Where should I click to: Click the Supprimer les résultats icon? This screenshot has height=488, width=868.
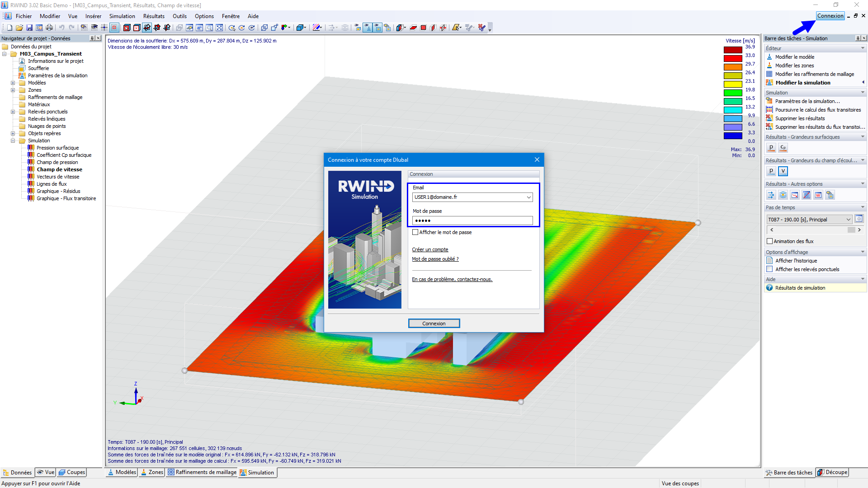(769, 118)
